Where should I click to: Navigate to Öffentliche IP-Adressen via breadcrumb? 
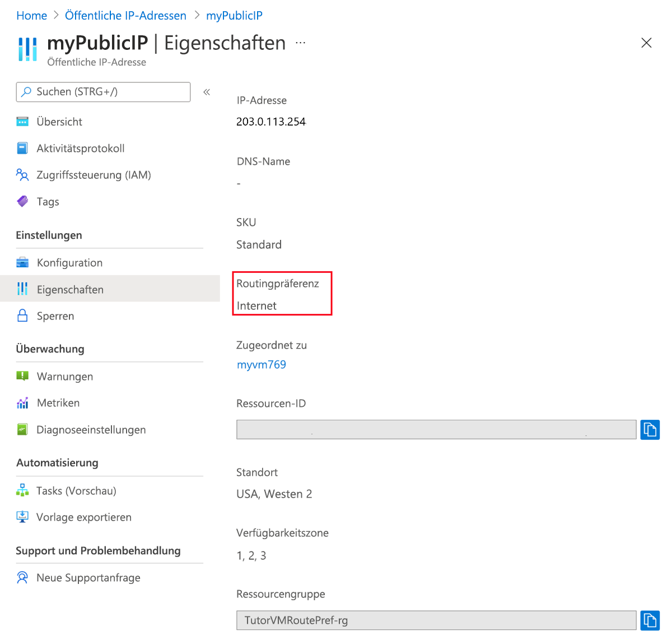(125, 15)
